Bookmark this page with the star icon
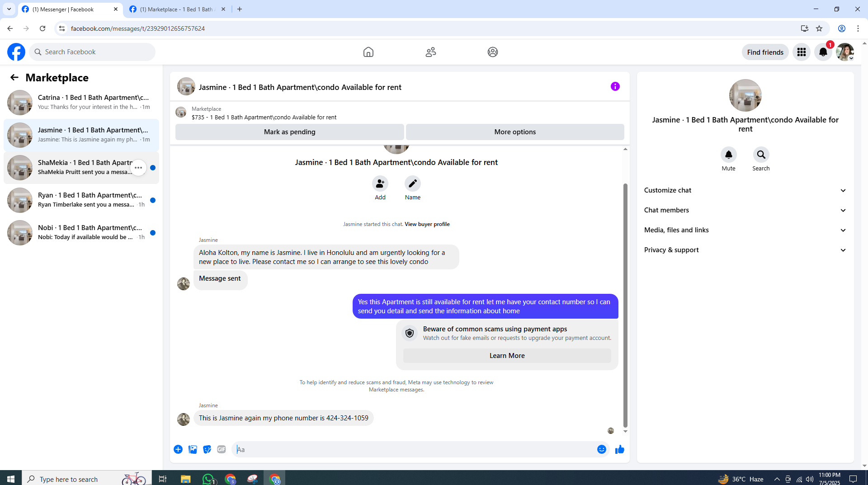The image size is (868, 485). click(x=819, y=28)
